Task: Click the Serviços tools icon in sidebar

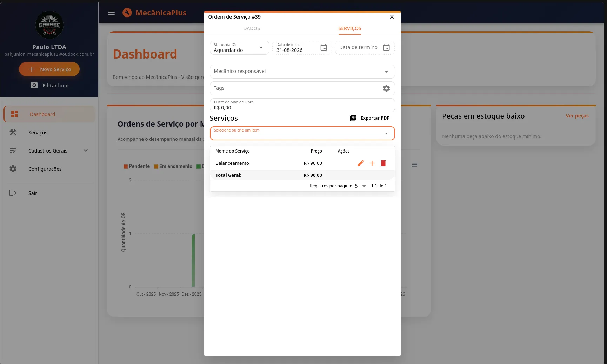Action: tap(13, 132)
